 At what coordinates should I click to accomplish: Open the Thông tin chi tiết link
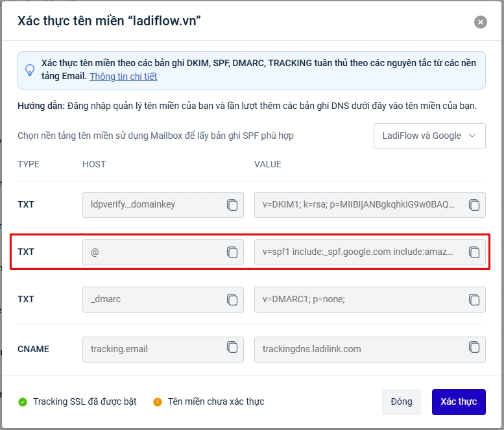[123, 77]
